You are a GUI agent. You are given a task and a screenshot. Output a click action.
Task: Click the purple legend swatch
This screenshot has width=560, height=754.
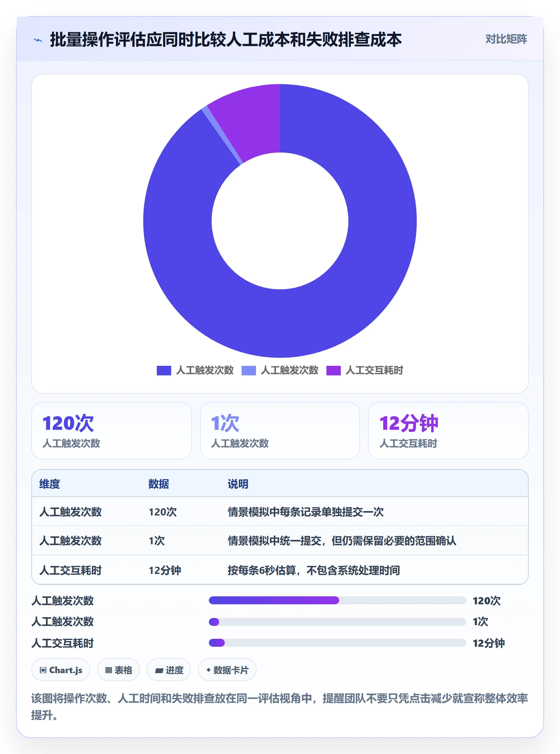point(334,370)
